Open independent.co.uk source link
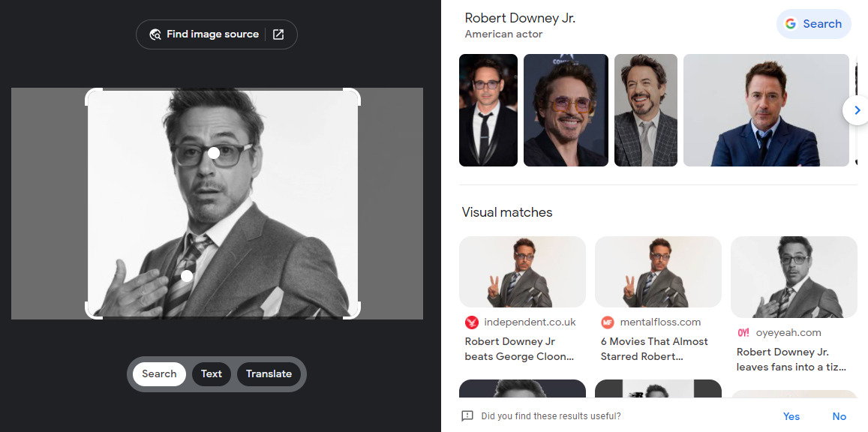 [530, 322]
